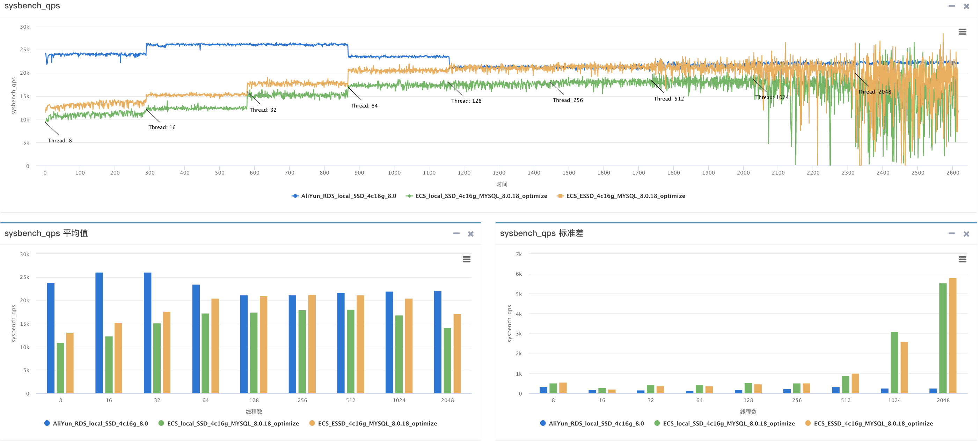Toggle ECS_local_SSD series in line chart legend
The image size is (980, 444).
click(481, 196)
